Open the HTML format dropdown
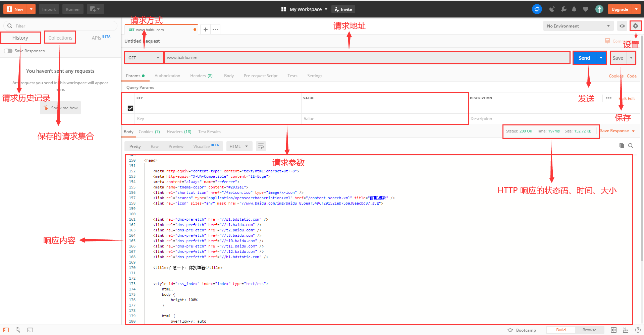The width and height of the screenshot is (644, 335). [239, 146]
